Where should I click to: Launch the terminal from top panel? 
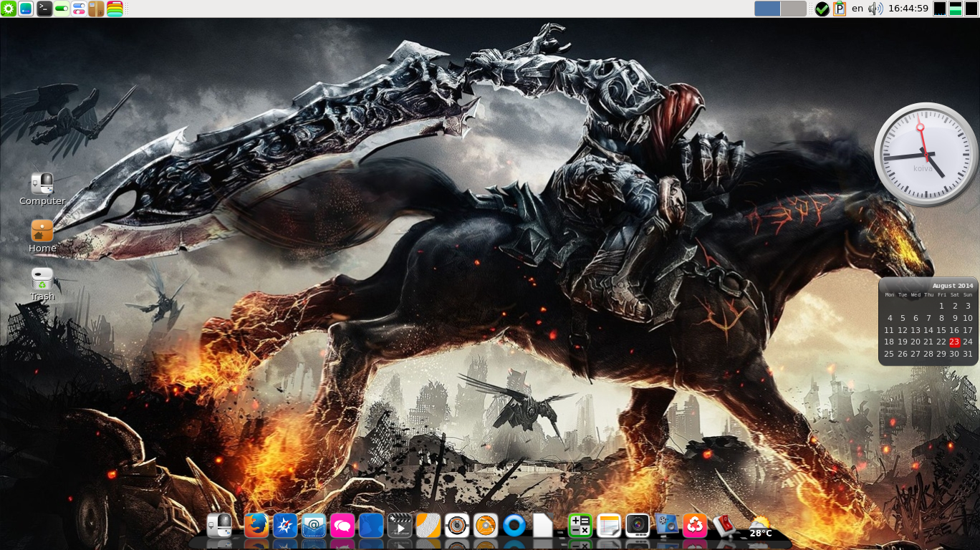pos(44,9)
